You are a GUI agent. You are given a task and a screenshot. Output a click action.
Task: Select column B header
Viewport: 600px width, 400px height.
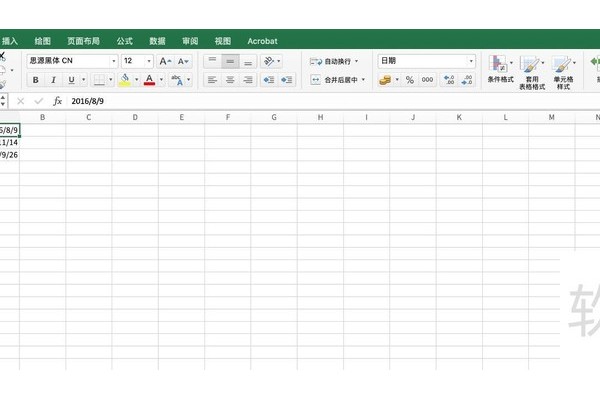point(42,118)
